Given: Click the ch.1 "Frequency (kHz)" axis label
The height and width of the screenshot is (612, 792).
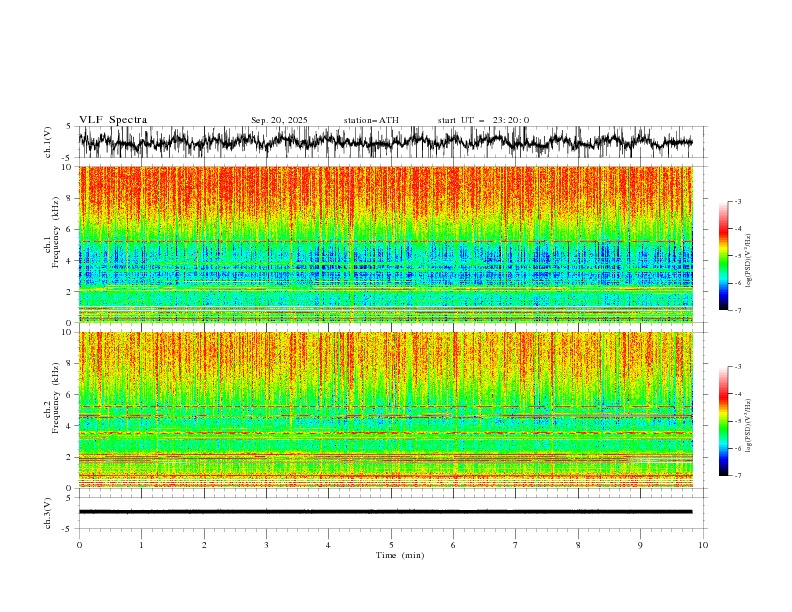Looking at the screenshot, I should (55, 232).
